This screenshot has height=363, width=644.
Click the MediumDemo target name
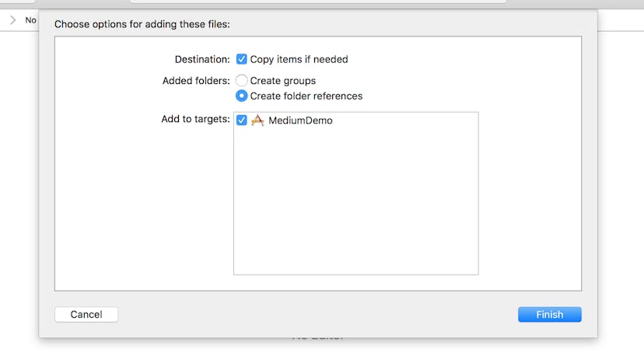tap(300, 120)
